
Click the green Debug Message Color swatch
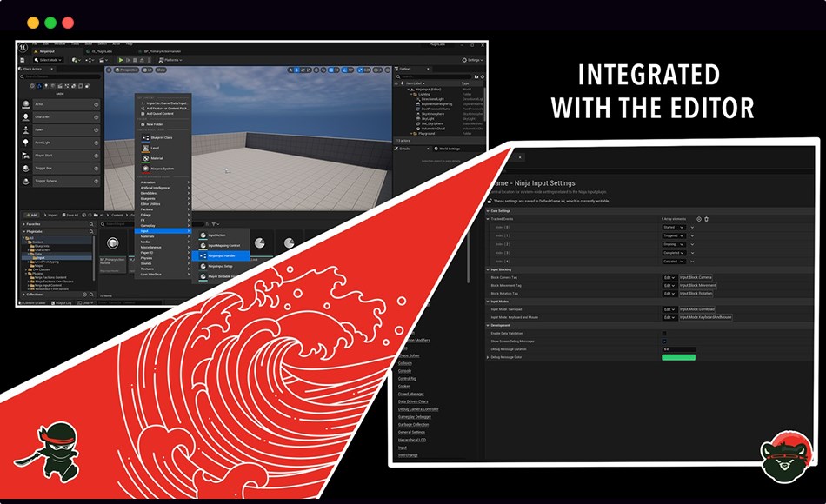click(678, 357)
